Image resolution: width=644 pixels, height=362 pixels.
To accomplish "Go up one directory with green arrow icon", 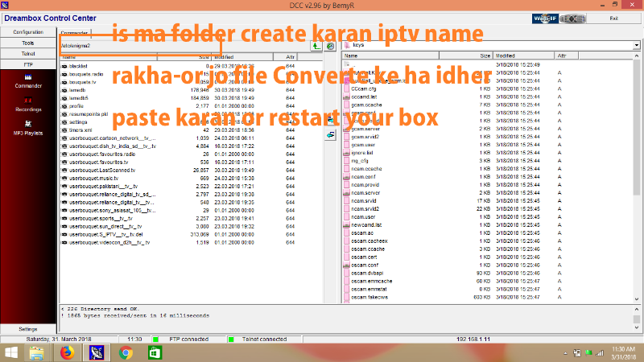I will pos(316,47).
